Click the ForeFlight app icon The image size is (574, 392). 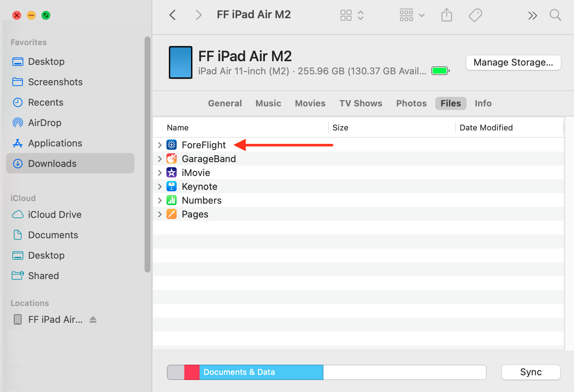point(172,145)
